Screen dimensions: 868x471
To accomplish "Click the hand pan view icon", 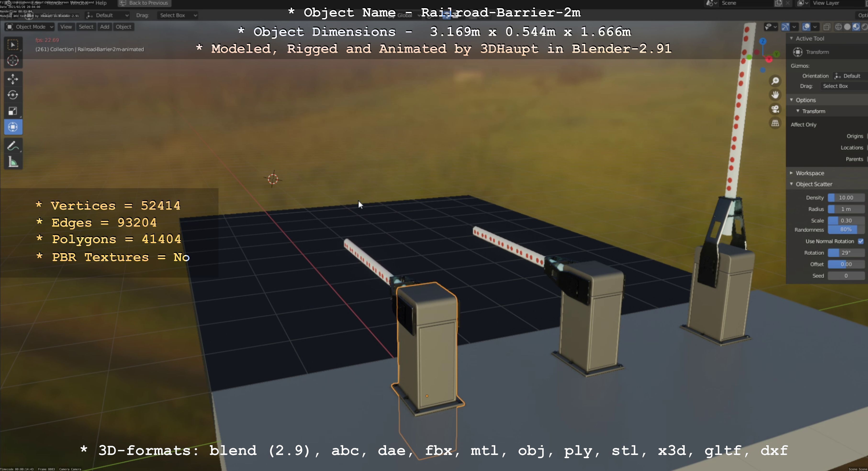I will pos(775,95).
